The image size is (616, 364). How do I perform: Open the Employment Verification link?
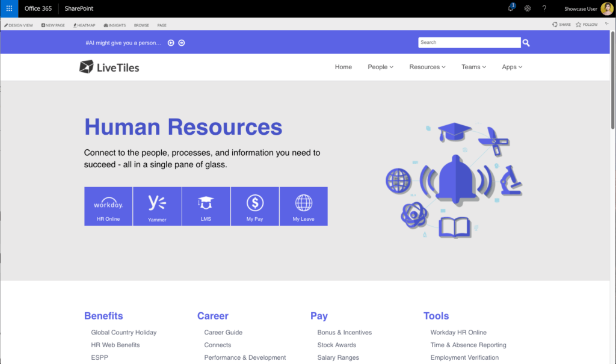(x=464, y=358)
